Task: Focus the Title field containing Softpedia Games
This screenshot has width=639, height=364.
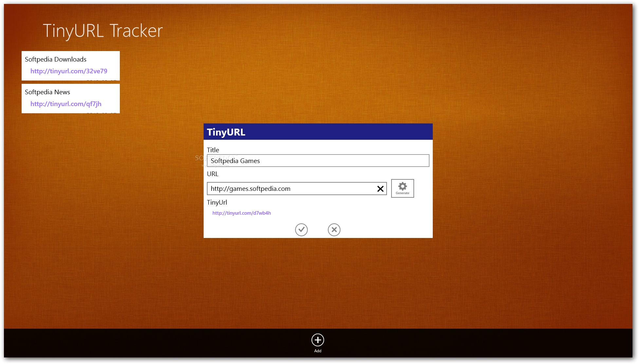Action: click(x=318, y=161)
